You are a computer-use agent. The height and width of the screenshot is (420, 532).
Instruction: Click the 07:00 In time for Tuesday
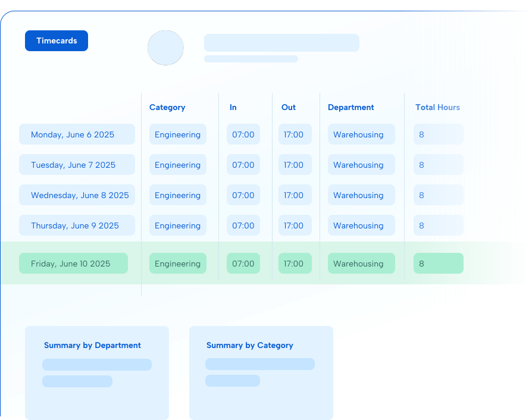click(x=243, y=165)
